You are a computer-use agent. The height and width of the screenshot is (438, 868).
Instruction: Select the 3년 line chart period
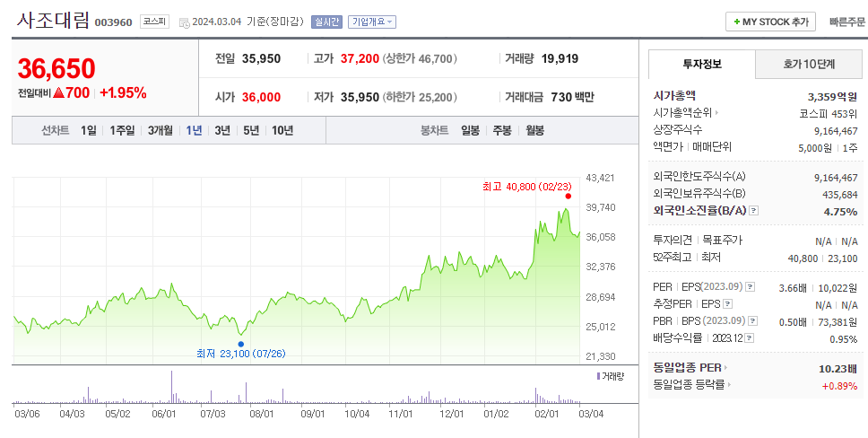click(222, 130)
